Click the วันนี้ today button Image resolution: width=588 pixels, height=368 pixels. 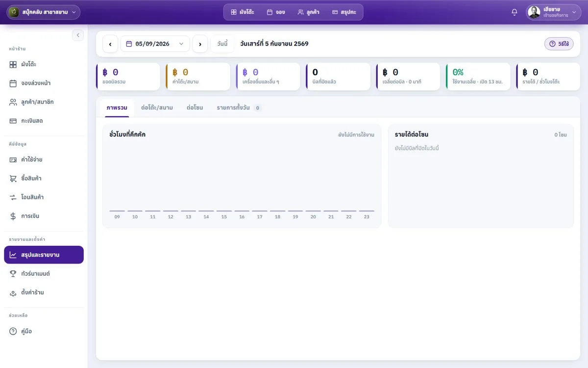click(x=222, y=44)
